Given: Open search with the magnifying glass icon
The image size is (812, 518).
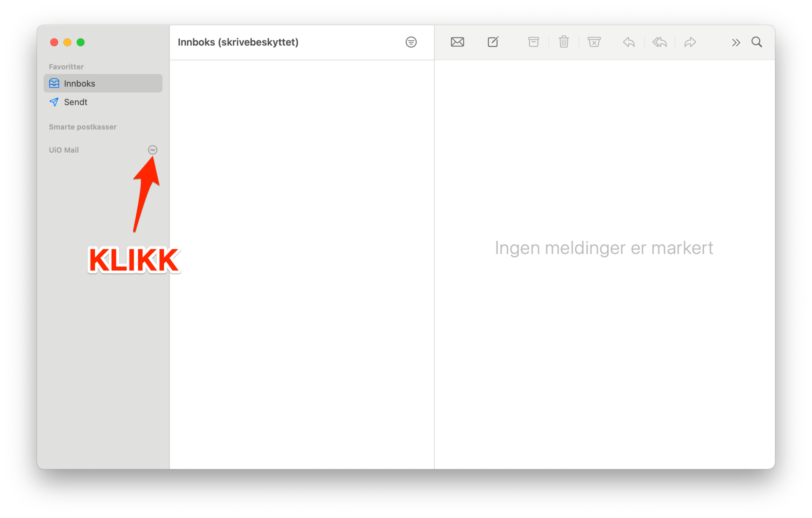Looking at the screenshot, I should point(757,42).
